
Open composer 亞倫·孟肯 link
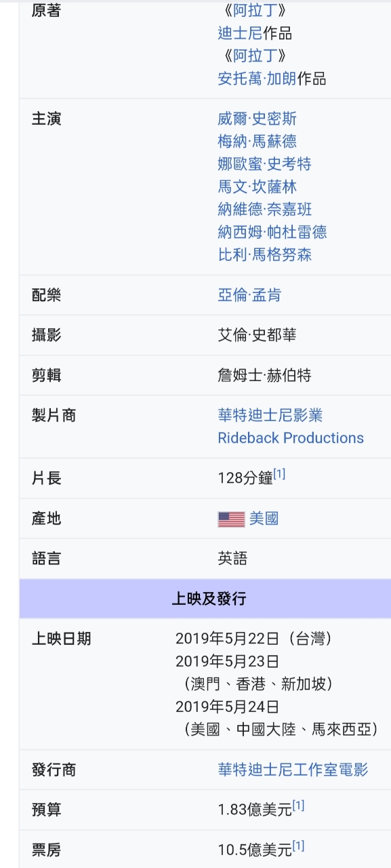[x=249, y=296]
